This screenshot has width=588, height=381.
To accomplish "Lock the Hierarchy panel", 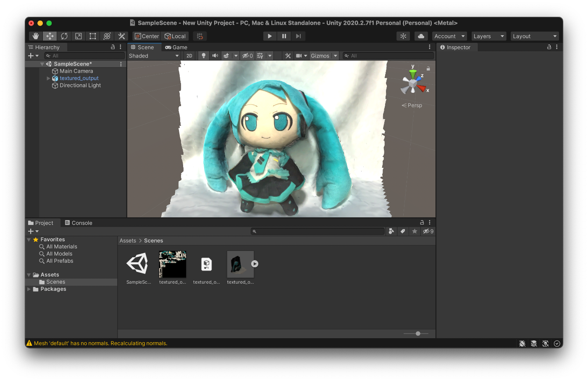I will pyautogui.click(x=113, y=47).
